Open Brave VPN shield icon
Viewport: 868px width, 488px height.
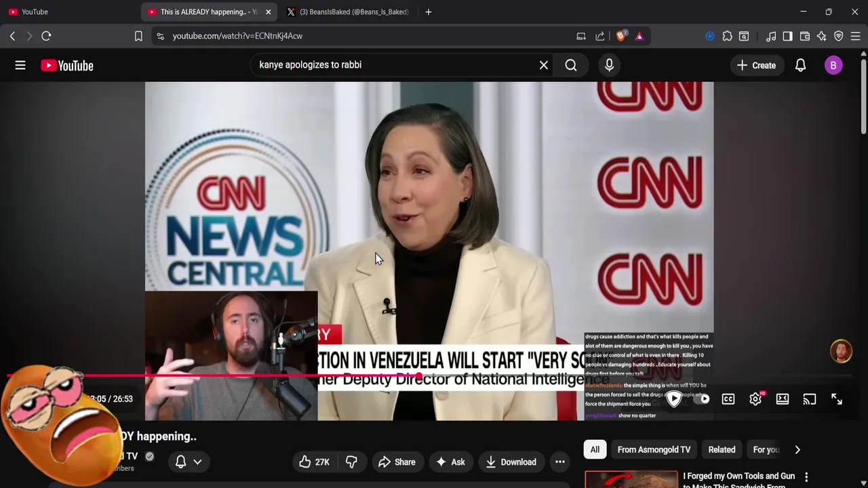tap(839, 36)
